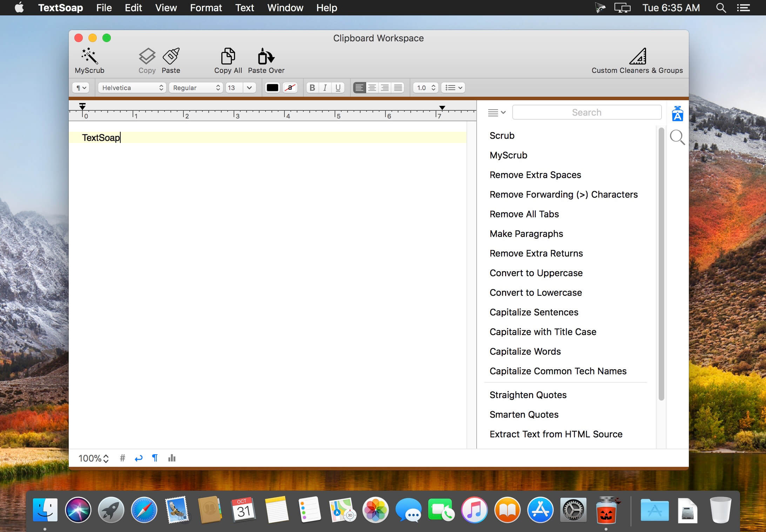The image size is (766, 532).
Task: Enable underline formatting
Action: pyautogui.click(x=338, y=88)
